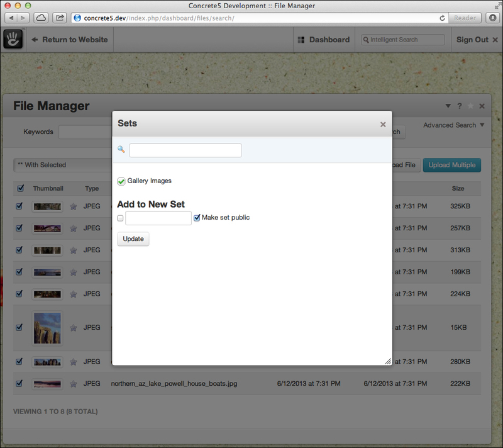Click the Dashboard grid icon
This screenshot has width=503, height=448.
[301, 40]
